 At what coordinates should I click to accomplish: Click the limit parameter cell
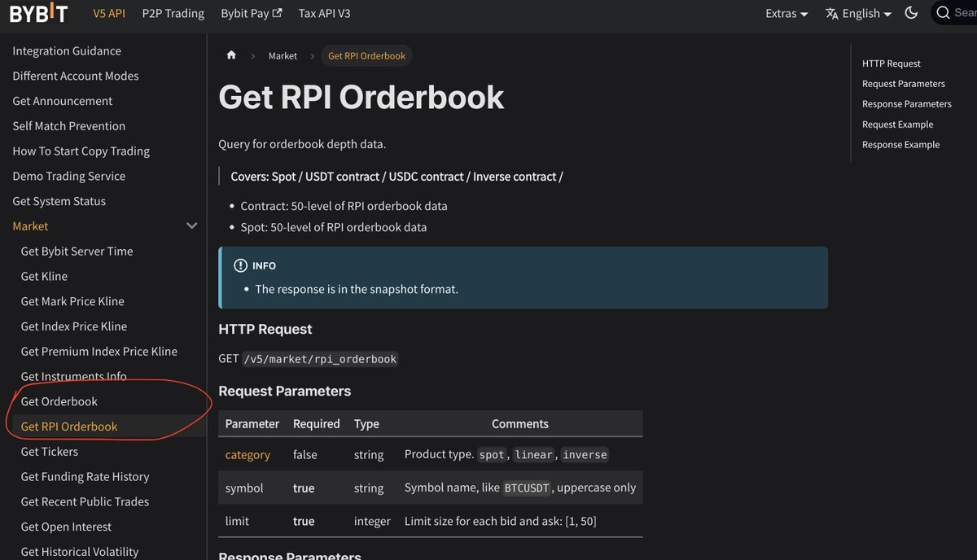click(x=237, y=521)
